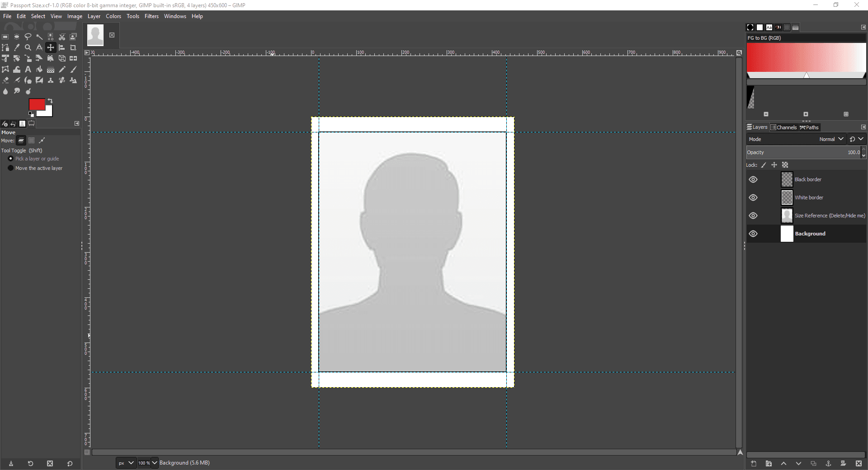Create a new layer in the Layers panel
The image size is (868, 470).
[754, 464]
